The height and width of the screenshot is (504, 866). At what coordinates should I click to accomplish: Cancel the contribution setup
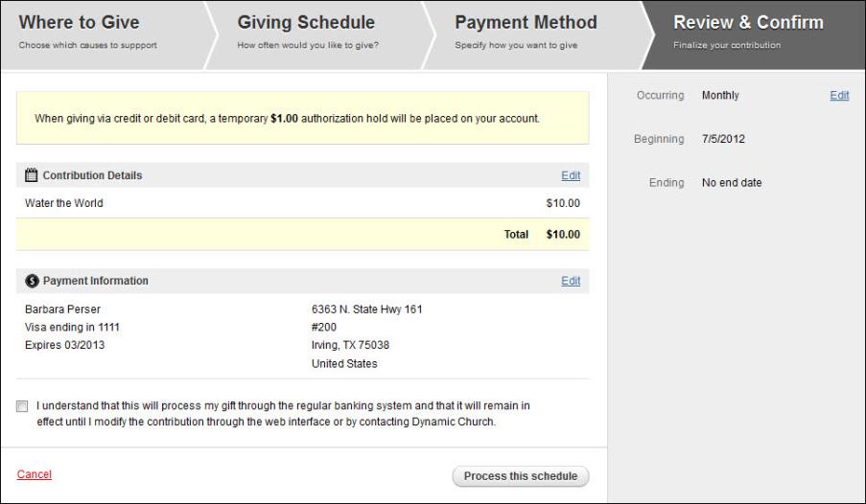[x=35, y=474]
